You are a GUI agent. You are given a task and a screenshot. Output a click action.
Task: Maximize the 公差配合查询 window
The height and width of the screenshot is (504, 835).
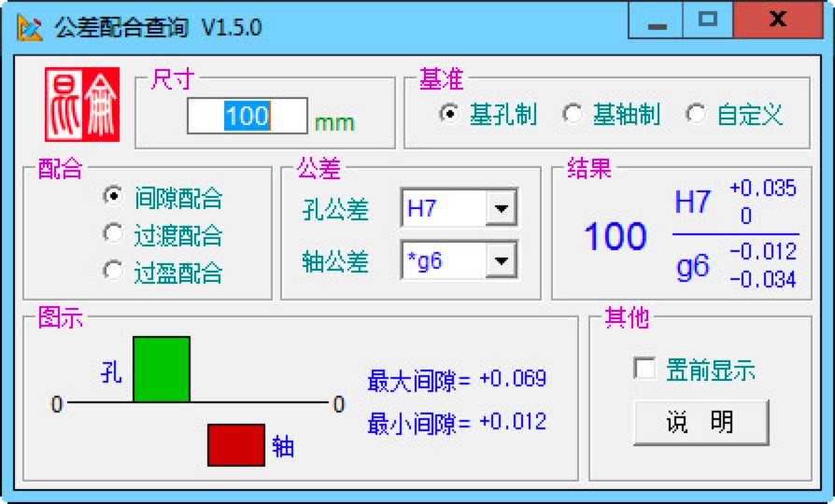[x=708, y=21]
